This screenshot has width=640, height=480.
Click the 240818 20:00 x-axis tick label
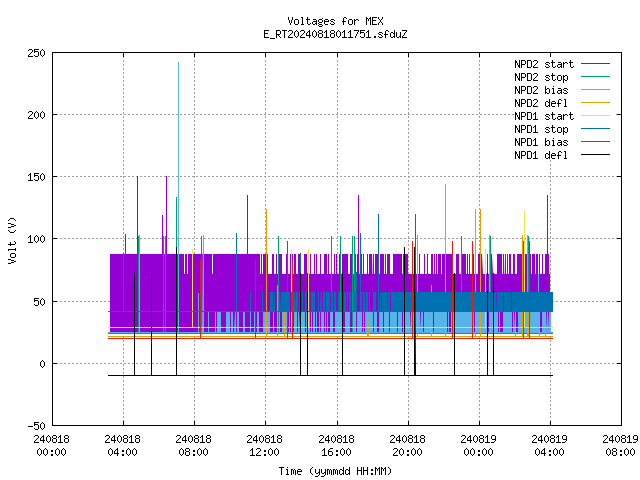pyautogui.click(x=407, y=446)
